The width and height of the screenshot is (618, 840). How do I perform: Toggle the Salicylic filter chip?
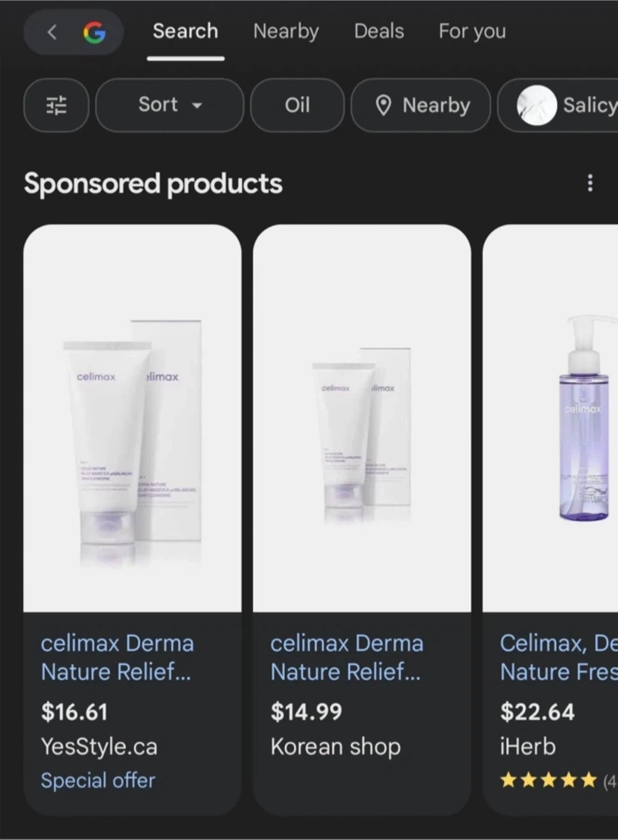[558, 106]
